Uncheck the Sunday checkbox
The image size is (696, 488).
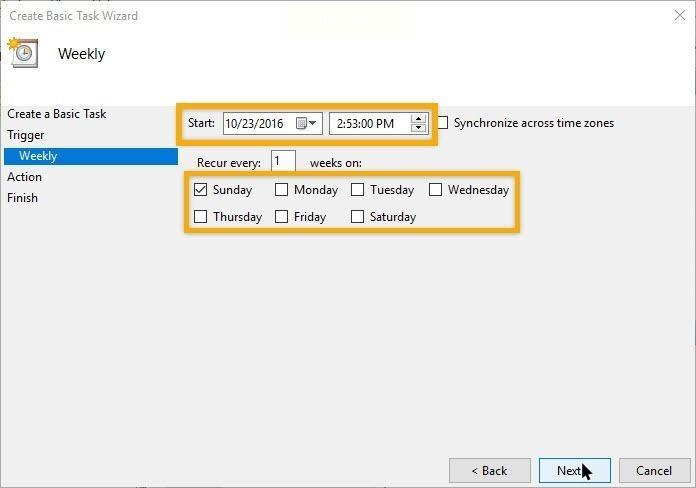pyautogui.click(x=200, y=190)
